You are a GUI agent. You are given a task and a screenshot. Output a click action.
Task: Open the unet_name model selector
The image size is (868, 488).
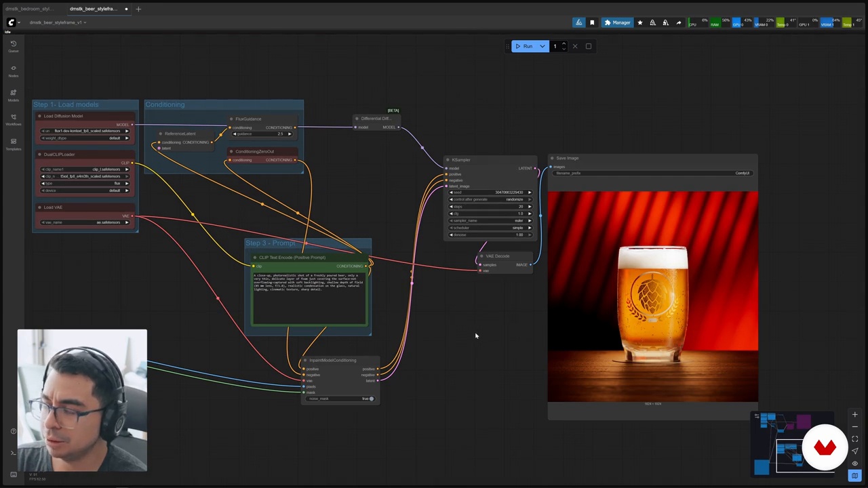(x=85, y=131)
